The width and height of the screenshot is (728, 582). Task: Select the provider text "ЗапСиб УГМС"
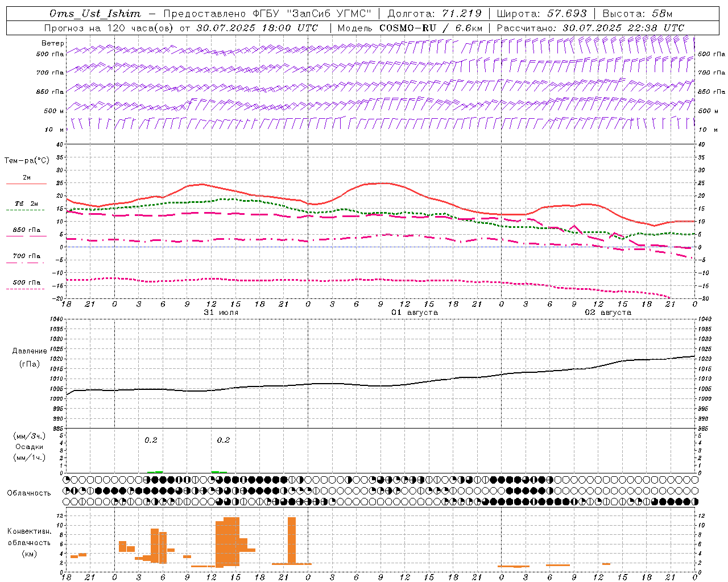(x=328, y=14)
